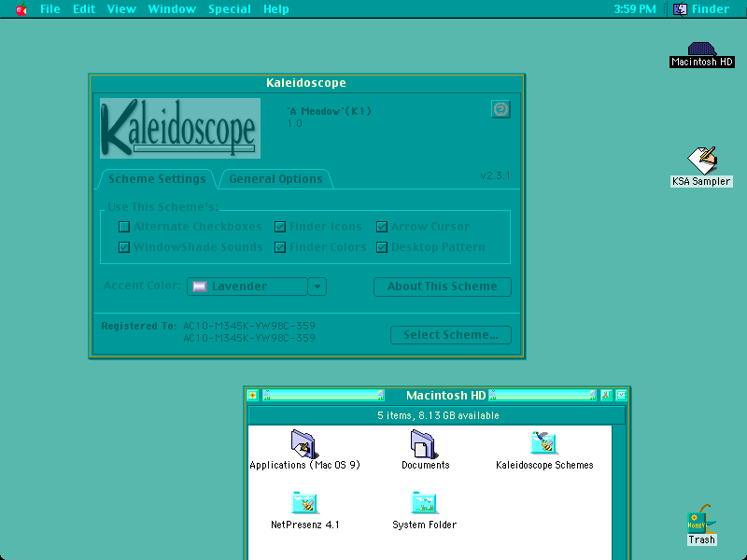The width and height of the screenshot is (747, 560).
Task: Click the 5 items, 8.13 GB available text
Action: (x=438, y=415)
